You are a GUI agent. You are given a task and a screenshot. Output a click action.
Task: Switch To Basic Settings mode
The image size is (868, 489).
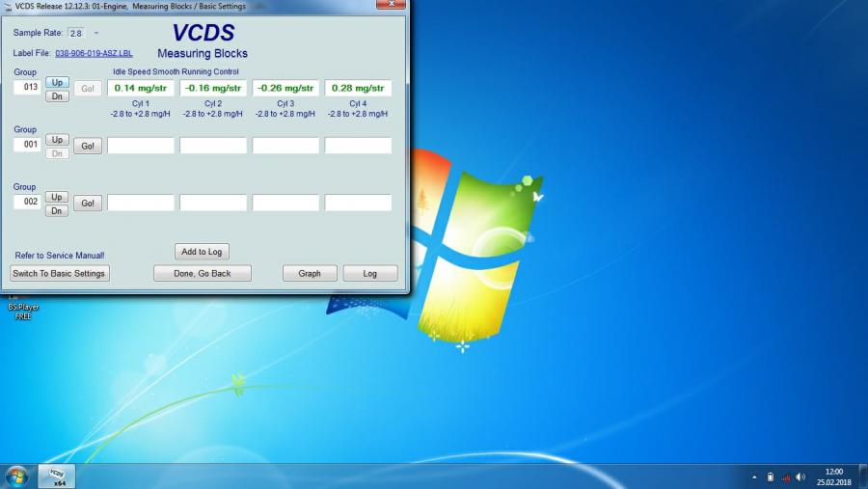59,273
